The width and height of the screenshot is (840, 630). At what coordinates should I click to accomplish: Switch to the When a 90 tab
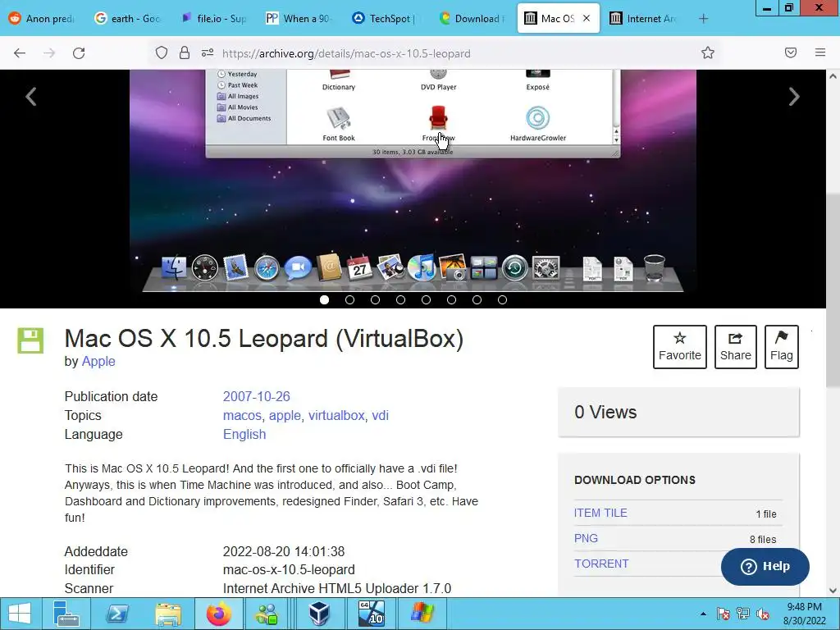299,19
